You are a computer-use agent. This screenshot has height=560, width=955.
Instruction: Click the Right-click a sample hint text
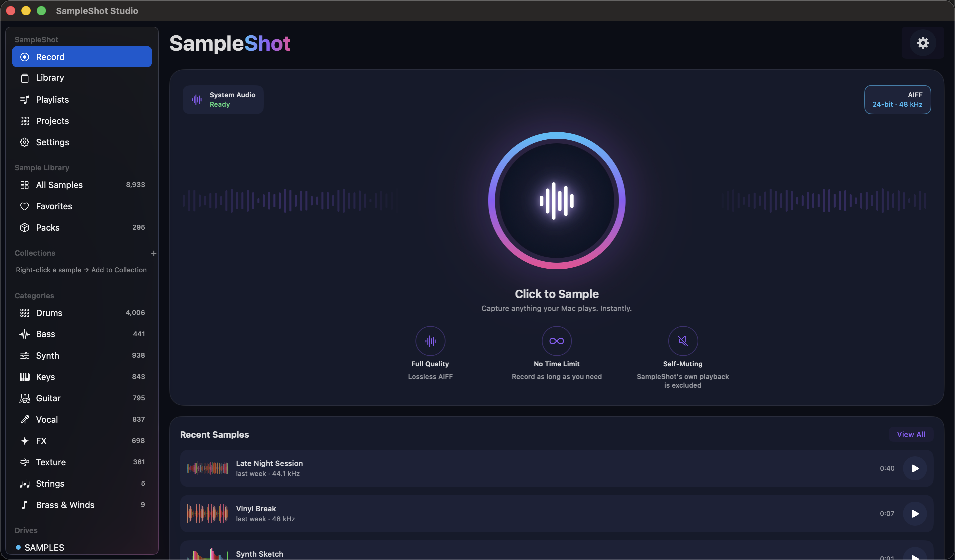point(81,270)
